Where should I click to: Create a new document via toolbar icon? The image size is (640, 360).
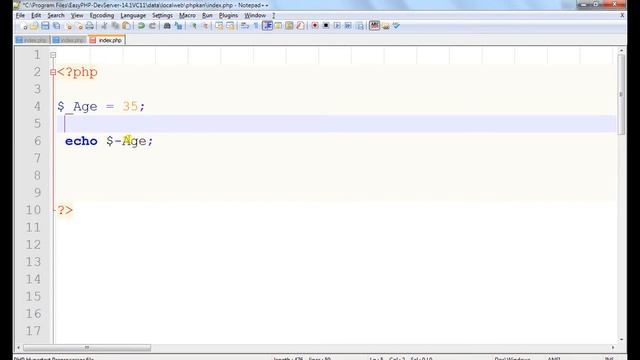point(24,26)
